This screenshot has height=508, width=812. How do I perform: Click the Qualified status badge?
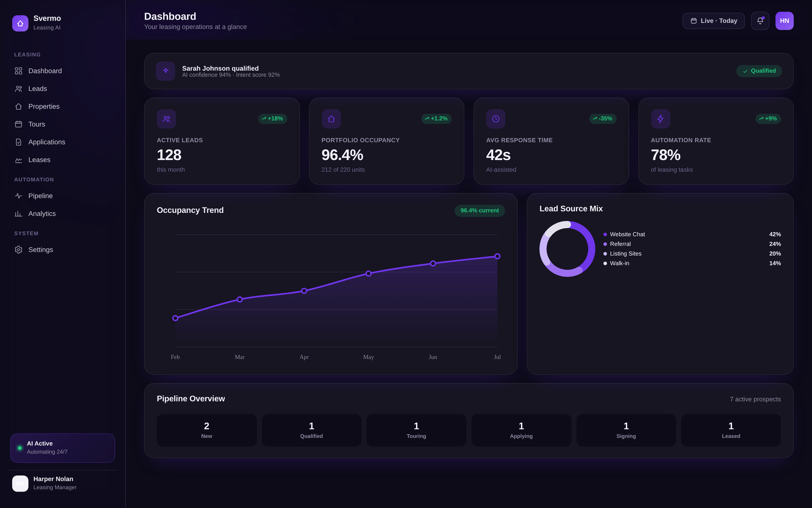(759, 71)
